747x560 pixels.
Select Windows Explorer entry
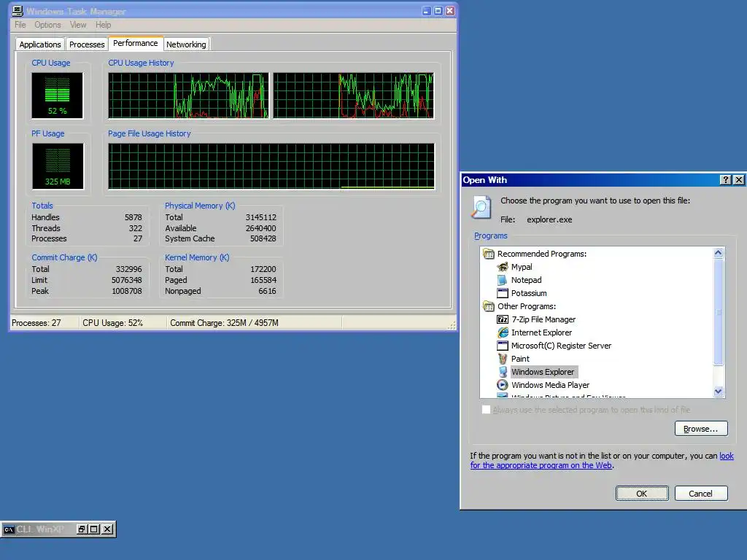tap(543, 372)
